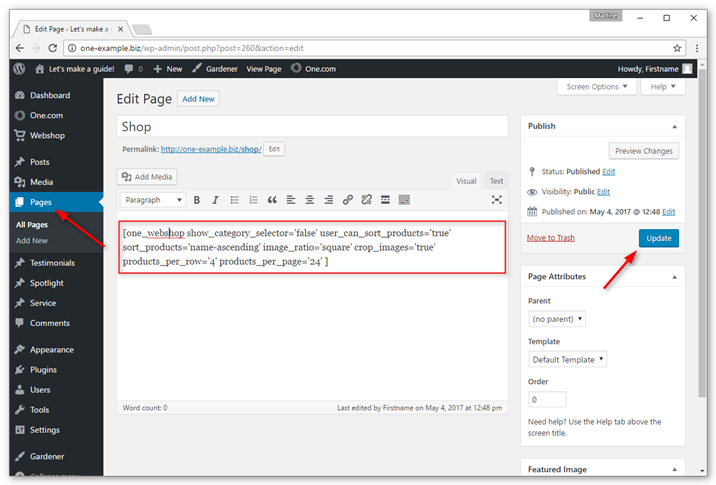Insert Read More tag
The height and width of the screenshot is (485, 716).
[x=385, y=200]
